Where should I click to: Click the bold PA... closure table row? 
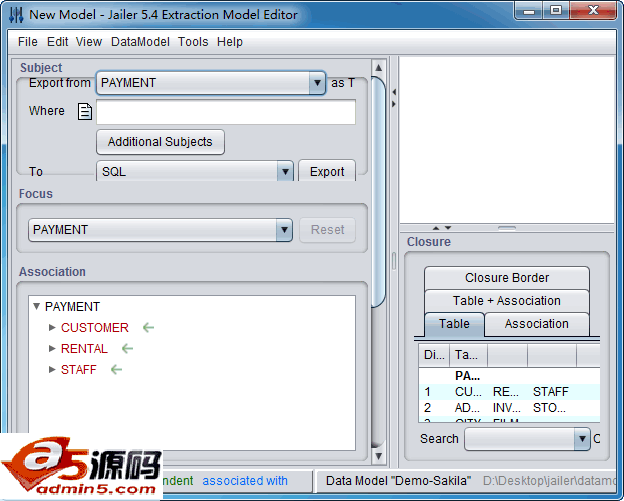point(509,376)
